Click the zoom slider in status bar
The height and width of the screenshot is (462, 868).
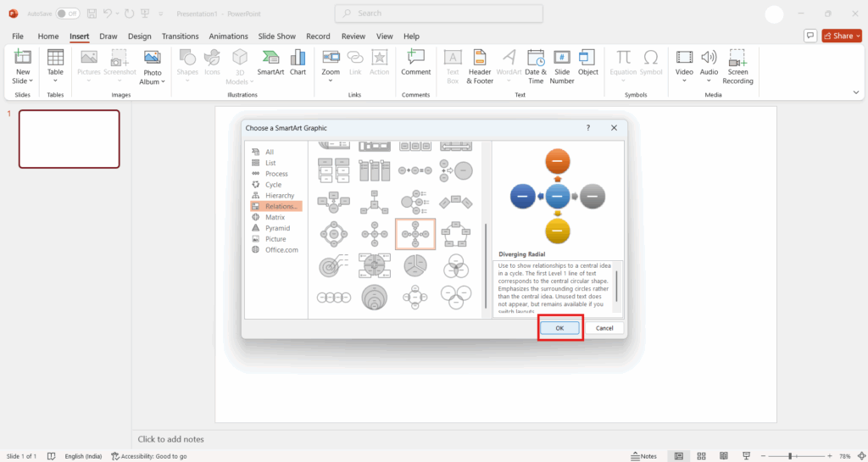pos(790,456)
